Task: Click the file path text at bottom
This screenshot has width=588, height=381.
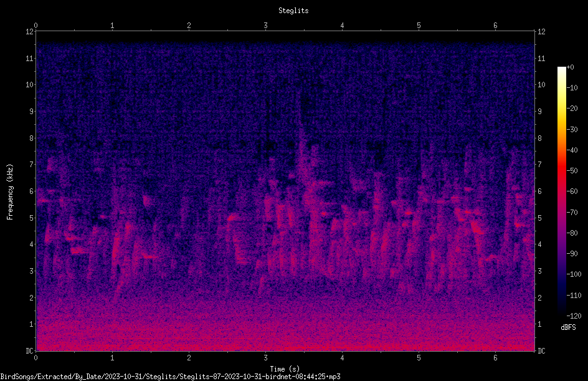Action: (x=170, y=377)
